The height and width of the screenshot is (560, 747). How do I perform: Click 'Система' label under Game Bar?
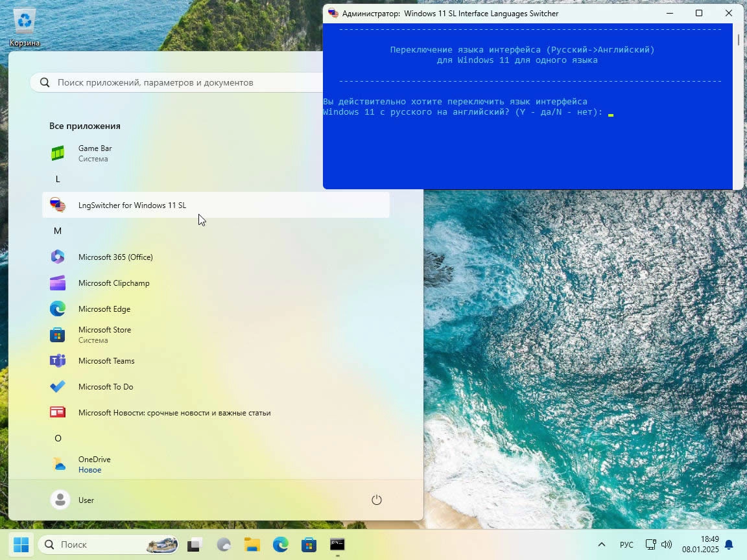point(93,159)
